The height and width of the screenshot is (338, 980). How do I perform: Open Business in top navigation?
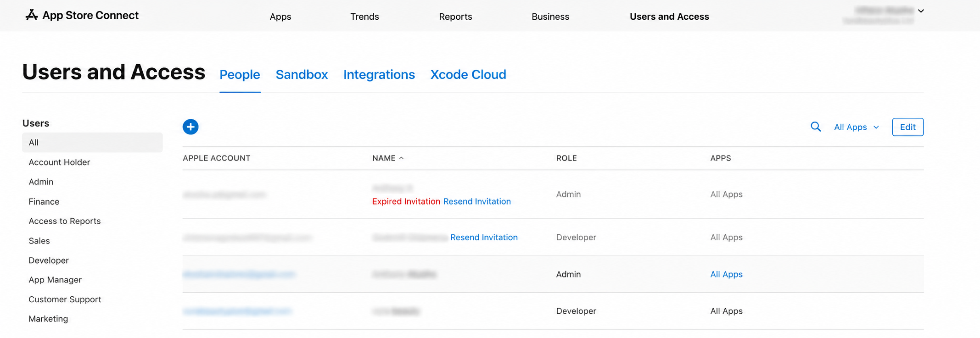[x=550, y=17]
